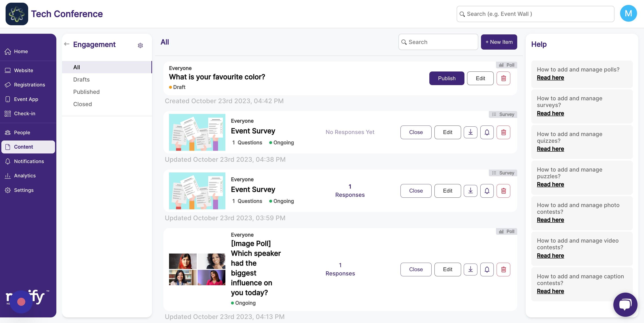
Task: Click bell icon on first Event Survey
Action: [487, 132]
